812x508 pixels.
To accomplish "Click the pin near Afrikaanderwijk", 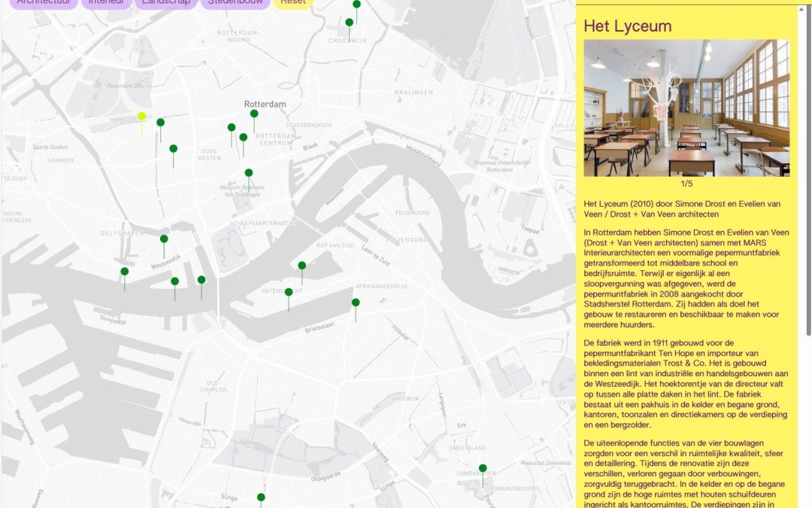I will (x=356, y=303).
